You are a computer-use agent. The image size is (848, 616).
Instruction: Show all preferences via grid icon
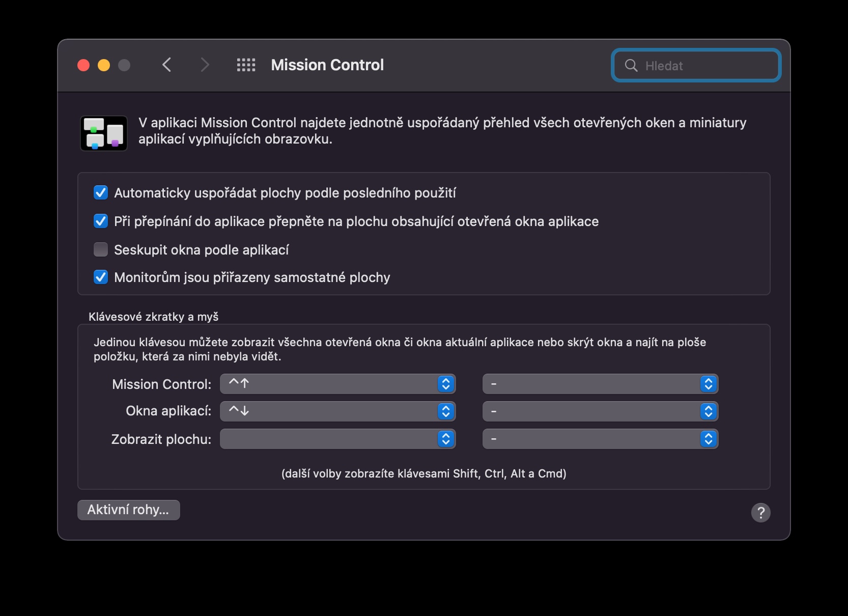tap(246, 65)
